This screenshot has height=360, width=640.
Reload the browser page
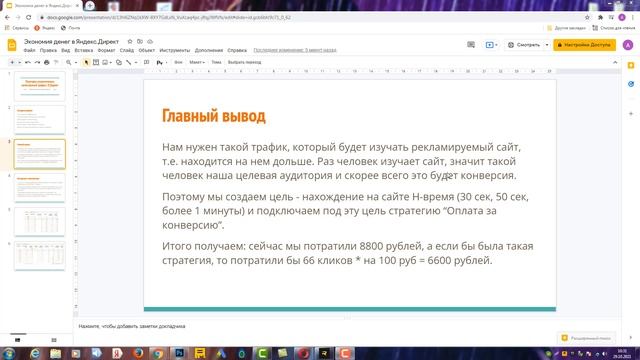pyautogui.click(x=29, y=18)
